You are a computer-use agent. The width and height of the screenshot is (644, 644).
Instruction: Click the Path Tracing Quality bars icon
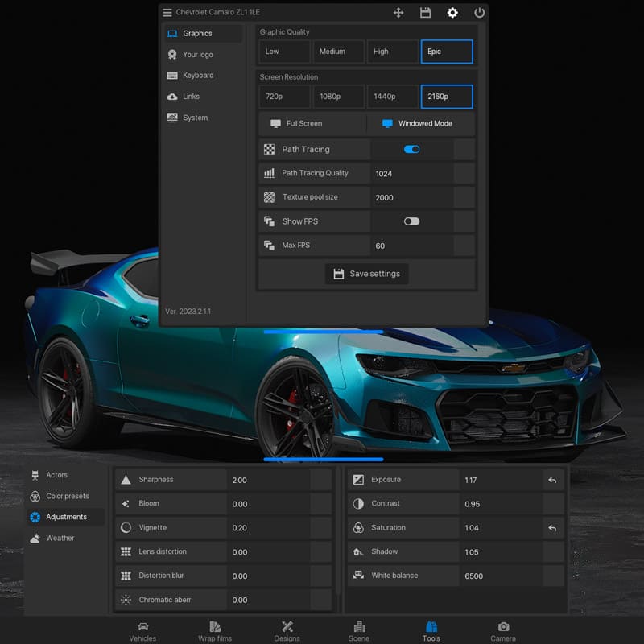(x=269, y=173)
